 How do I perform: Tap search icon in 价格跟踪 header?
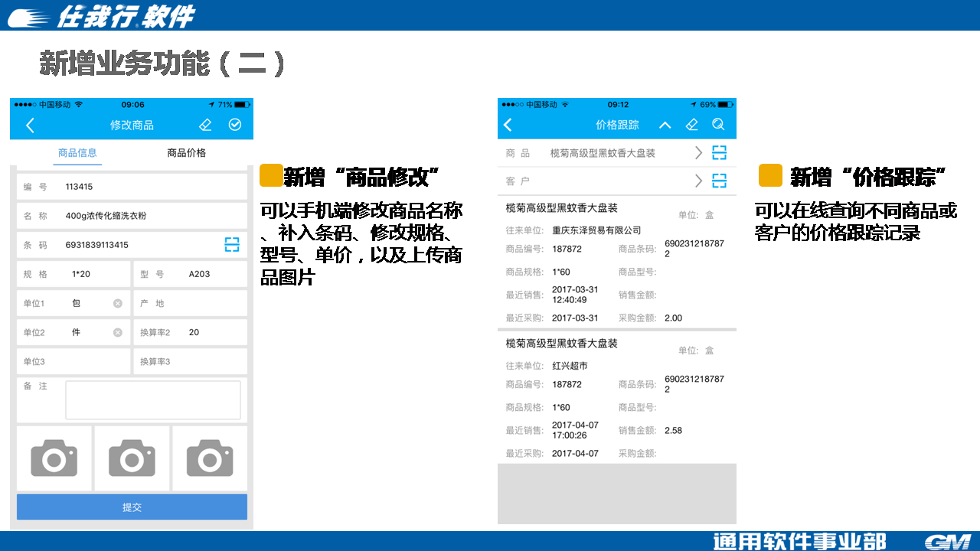click(x=718, y=125)
